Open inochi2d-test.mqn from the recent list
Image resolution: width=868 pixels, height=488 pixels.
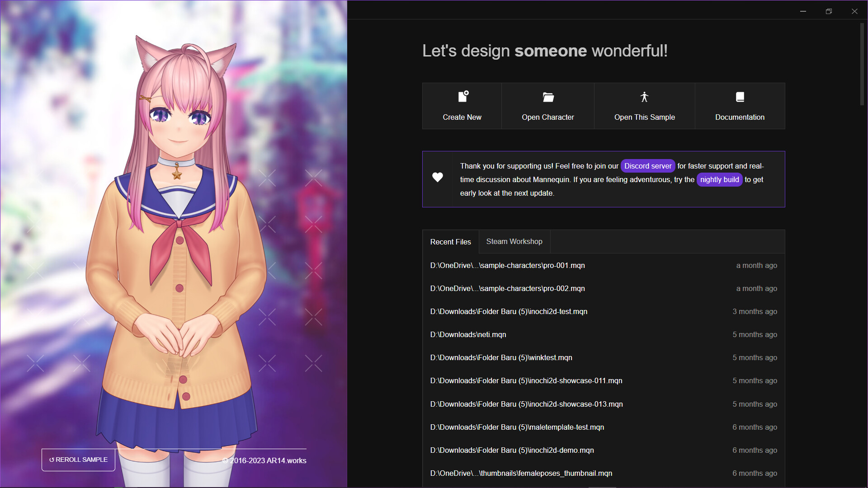pyautogui.click(x=509, y=311)
